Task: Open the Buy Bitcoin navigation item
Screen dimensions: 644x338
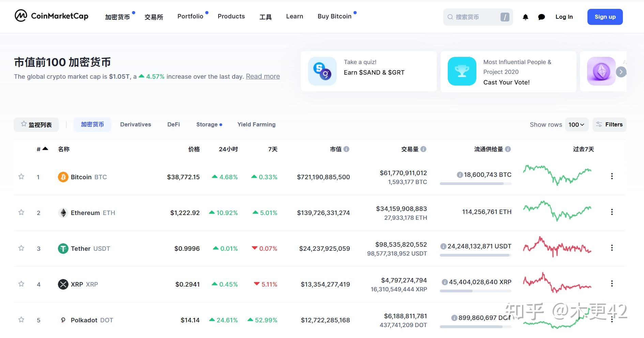Action: point(335,16)
